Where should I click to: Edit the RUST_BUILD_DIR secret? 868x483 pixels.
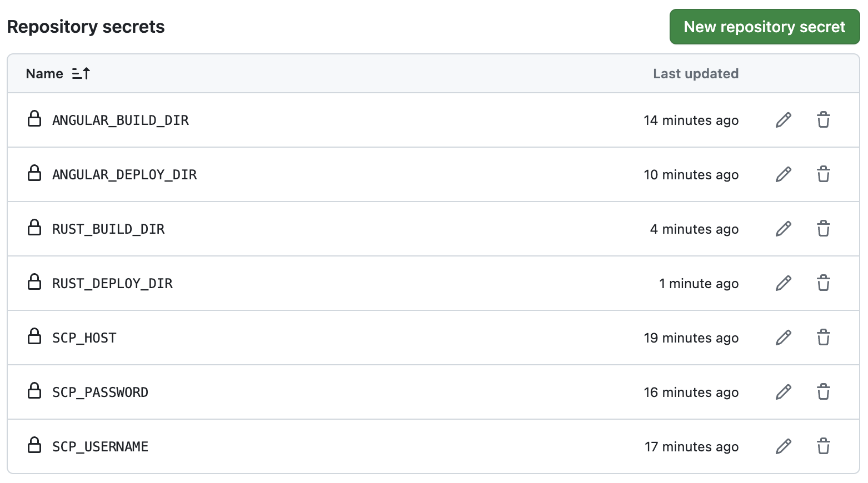coord(783,229)
